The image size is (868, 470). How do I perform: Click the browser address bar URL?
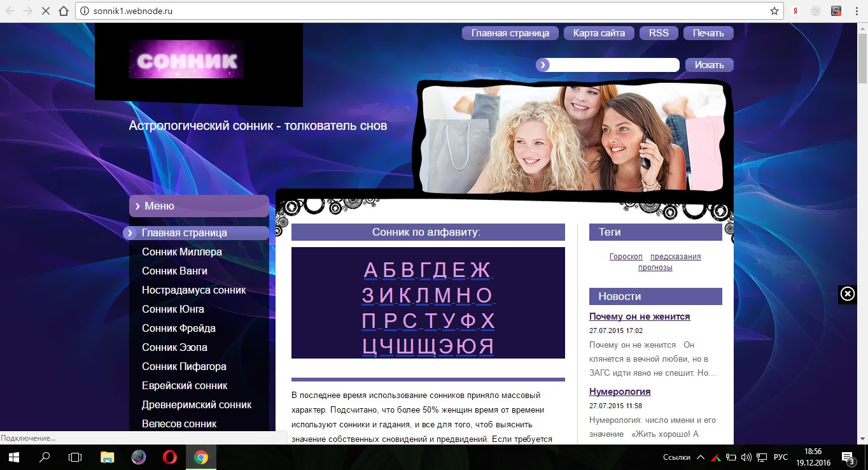[133, 11]
